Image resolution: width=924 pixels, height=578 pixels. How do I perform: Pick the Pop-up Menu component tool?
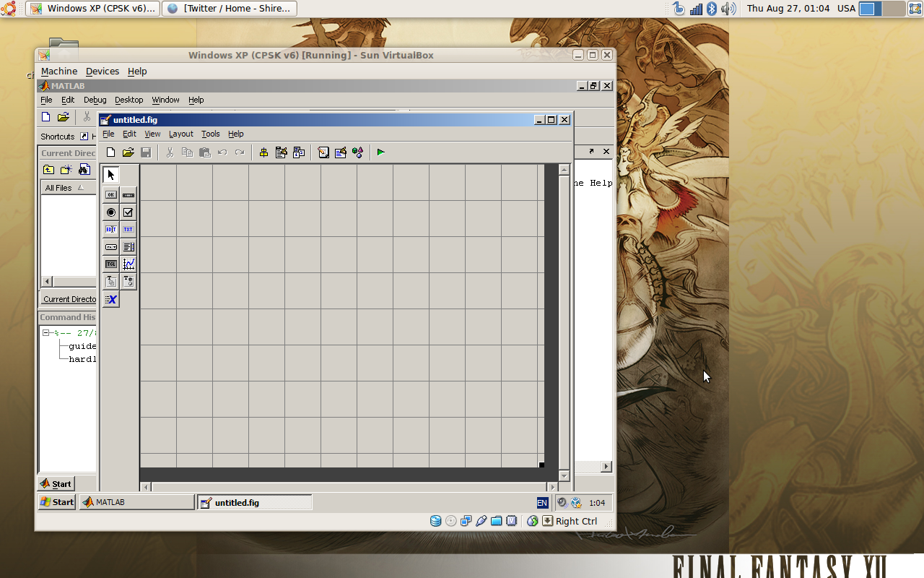coord(111,247)
